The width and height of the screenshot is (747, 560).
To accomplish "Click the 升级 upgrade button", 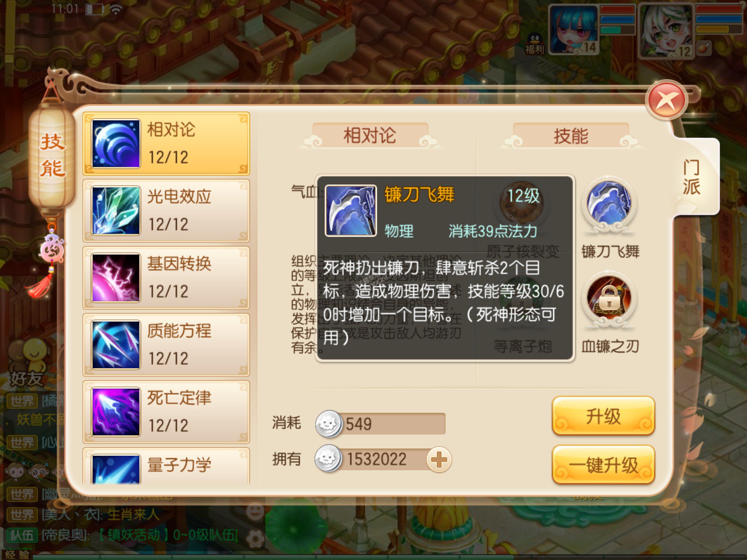I will point(603,416).
